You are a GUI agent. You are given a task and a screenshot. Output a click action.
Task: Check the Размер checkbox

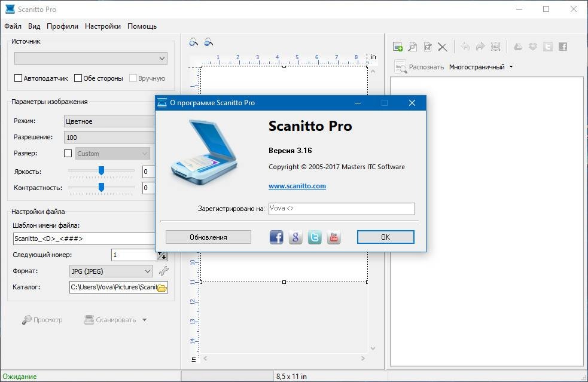coord(68,153)
